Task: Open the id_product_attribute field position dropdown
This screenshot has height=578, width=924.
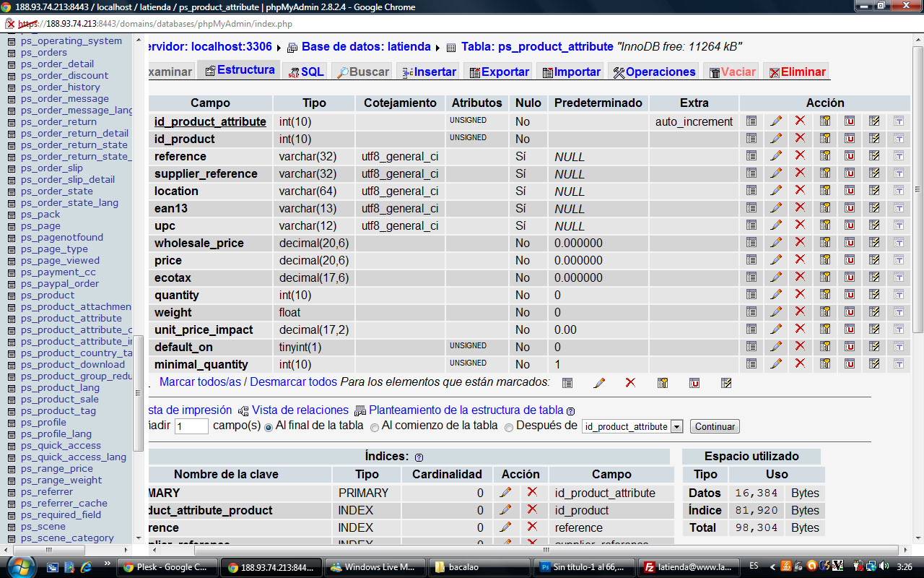Action: point(632,426)
